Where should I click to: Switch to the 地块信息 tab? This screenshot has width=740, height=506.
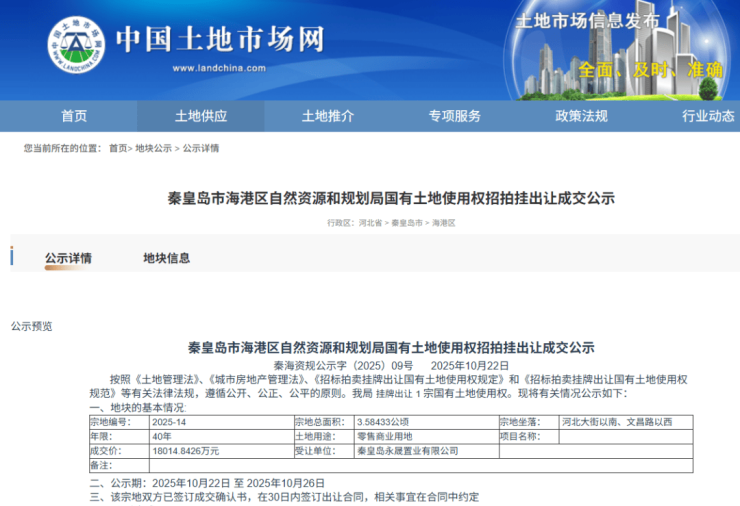[166, 258]
